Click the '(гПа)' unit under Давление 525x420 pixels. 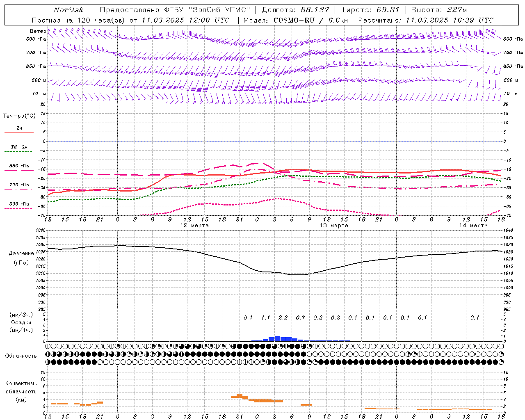click(21, 263)
